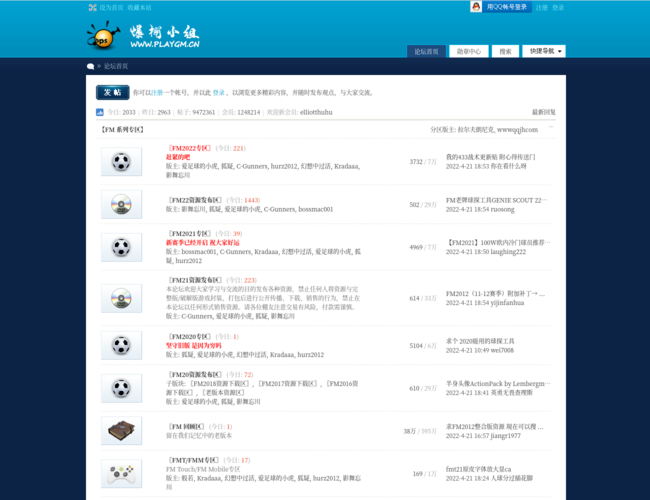Screen dimensions: 650x500
Task: Click section moderator wwwqqjhcom
Action: (517, 130)
